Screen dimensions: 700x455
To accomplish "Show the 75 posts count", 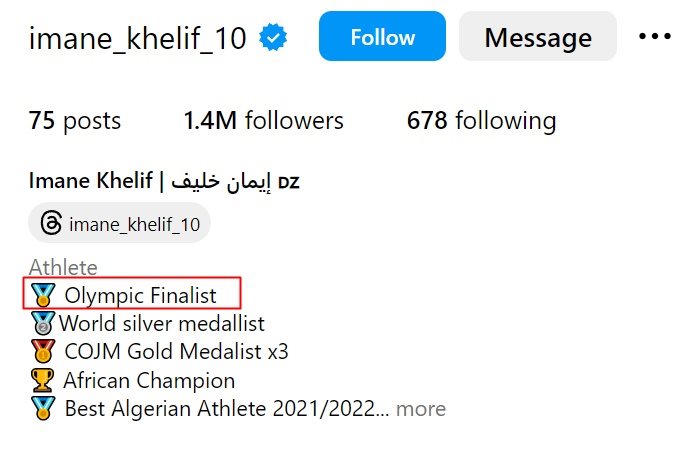I will pyautogui.click(x=75, y=122).
